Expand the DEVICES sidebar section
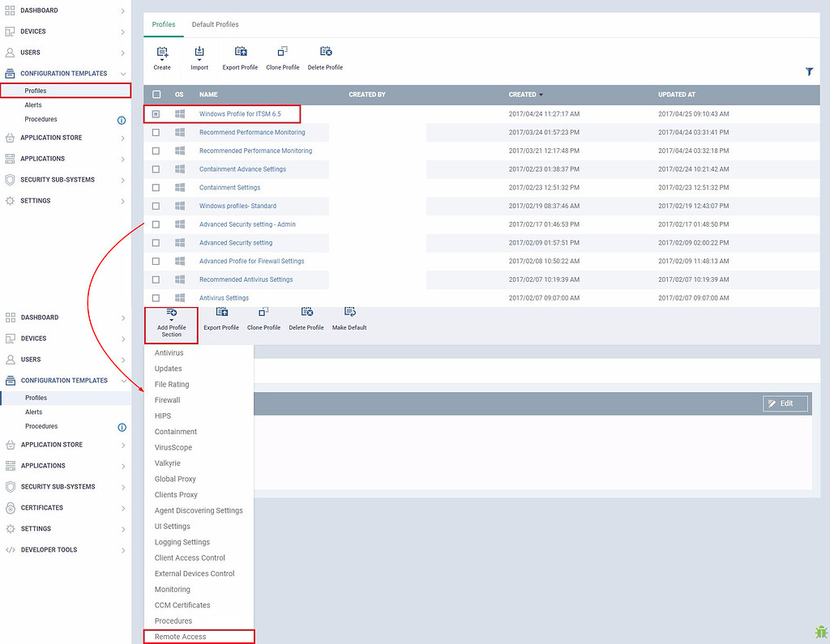Viewport: 830px width, 644px height. 65,31
